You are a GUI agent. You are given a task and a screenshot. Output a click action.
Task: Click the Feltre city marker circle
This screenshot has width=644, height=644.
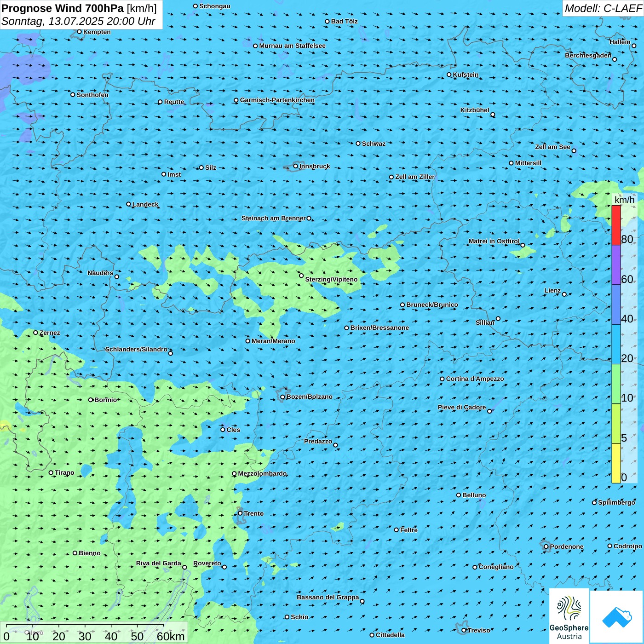396,530
